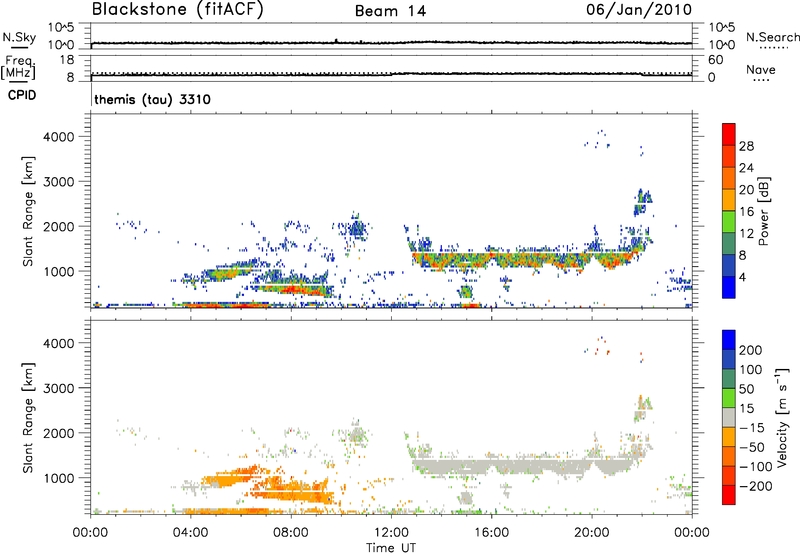
Task: Click the 'Time UT' axis title
Action: click(x=391, y=548)
